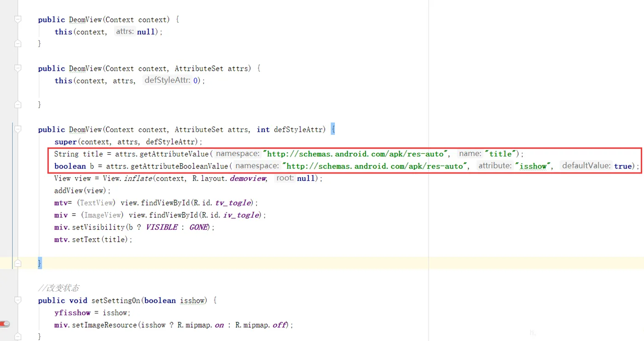The height and width of the screenshot is (341, 644).
Task: Click the defaultValue parameter hint
Action: click(586, 166)
